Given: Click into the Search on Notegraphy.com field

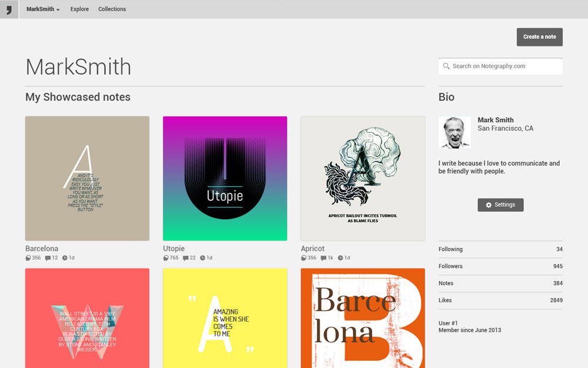Looking at the screenshot, I should coord(505,67).
